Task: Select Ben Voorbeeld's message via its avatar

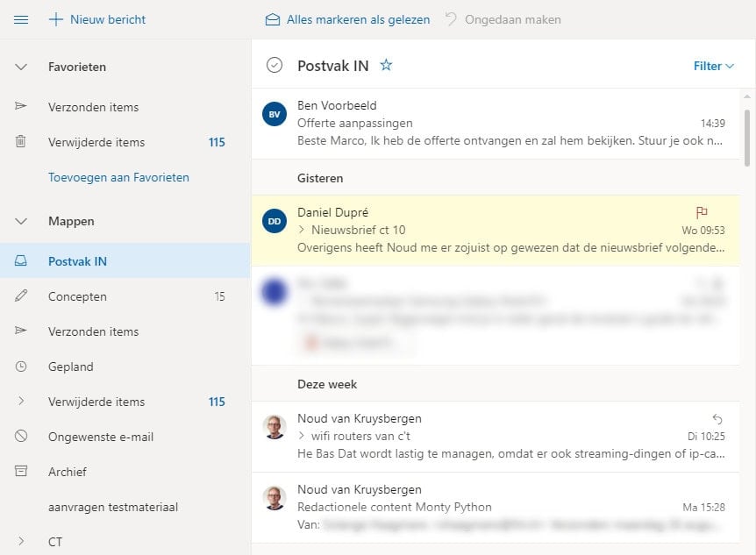Action: click(x=274, y=114)
